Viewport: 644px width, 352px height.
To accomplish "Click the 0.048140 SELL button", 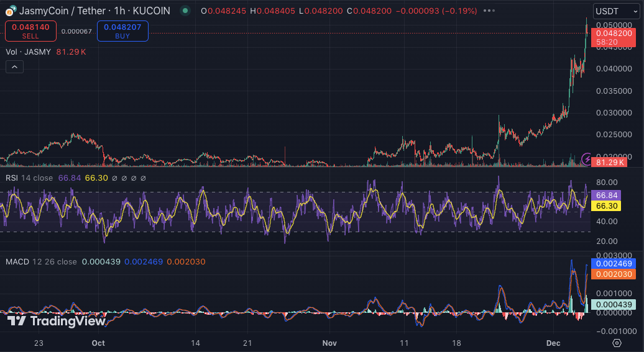I will click(x=30, y=31).
